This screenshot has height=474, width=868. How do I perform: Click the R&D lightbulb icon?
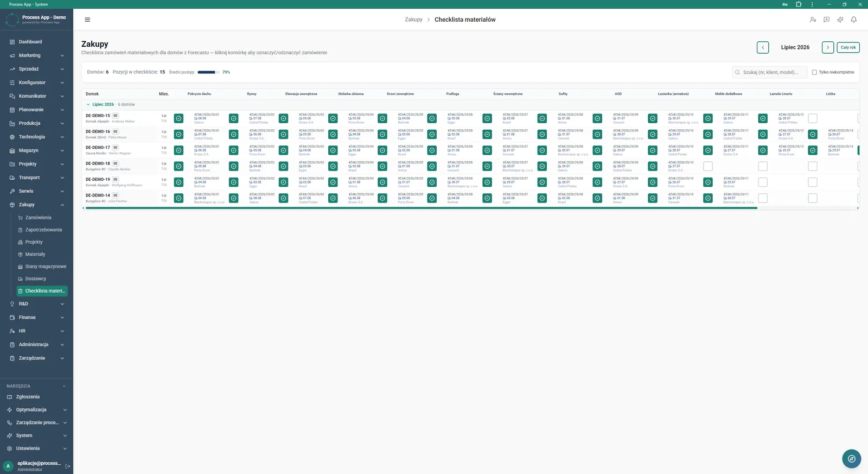point(12,304)
